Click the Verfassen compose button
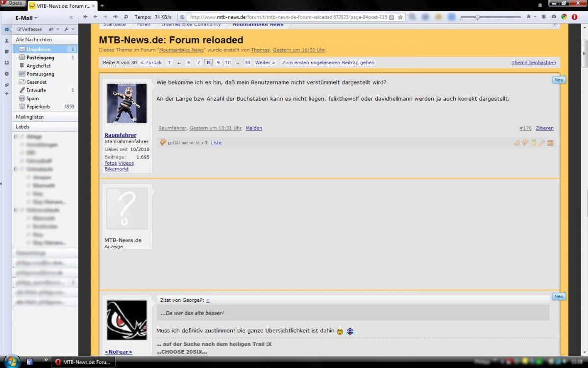The width and height of the screenshot is (588, 368). (29, 29)
